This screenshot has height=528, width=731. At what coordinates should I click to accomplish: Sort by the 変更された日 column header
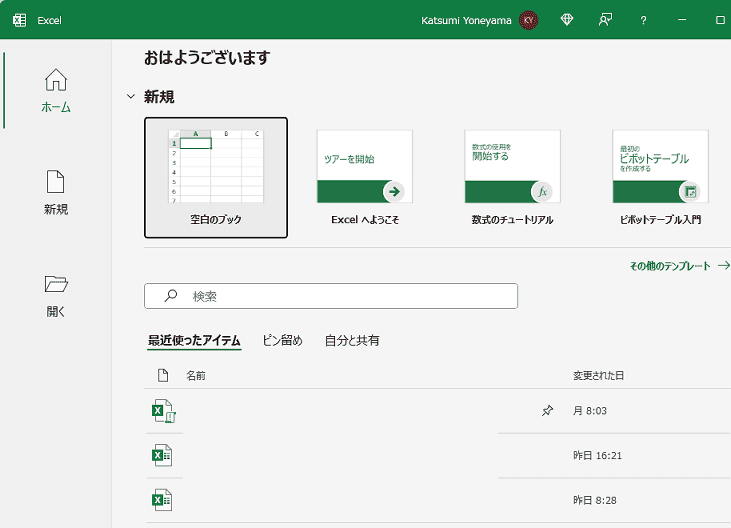[598, 376]
